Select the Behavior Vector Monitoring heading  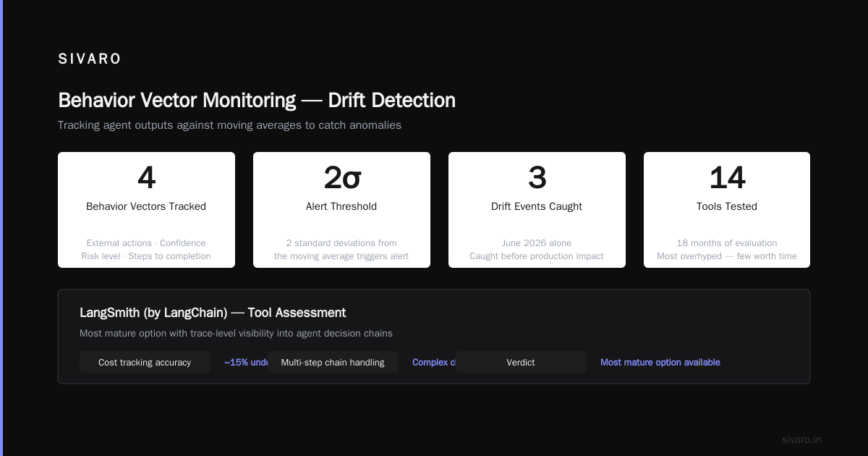(x=257, y=100)
